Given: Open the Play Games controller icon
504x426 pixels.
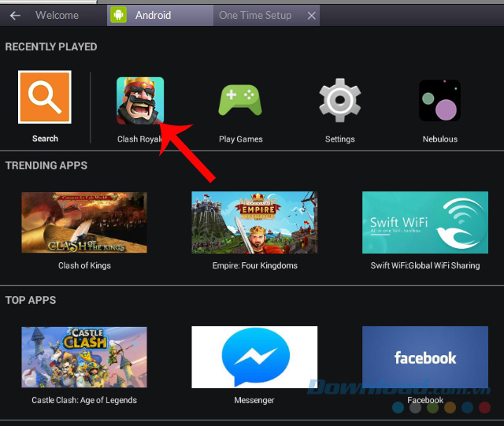Looking at the screenshot, I should pos(240,100).
